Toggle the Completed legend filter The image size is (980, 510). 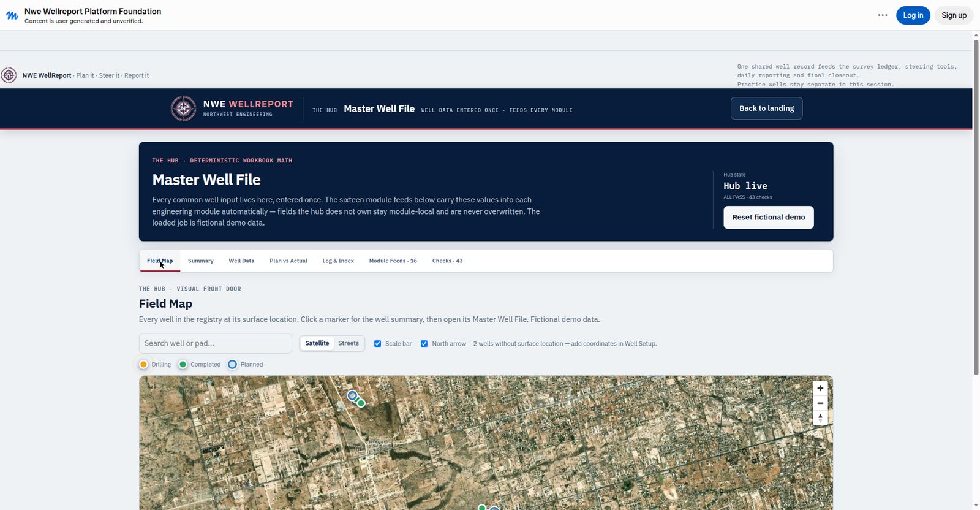click(200, 364)
